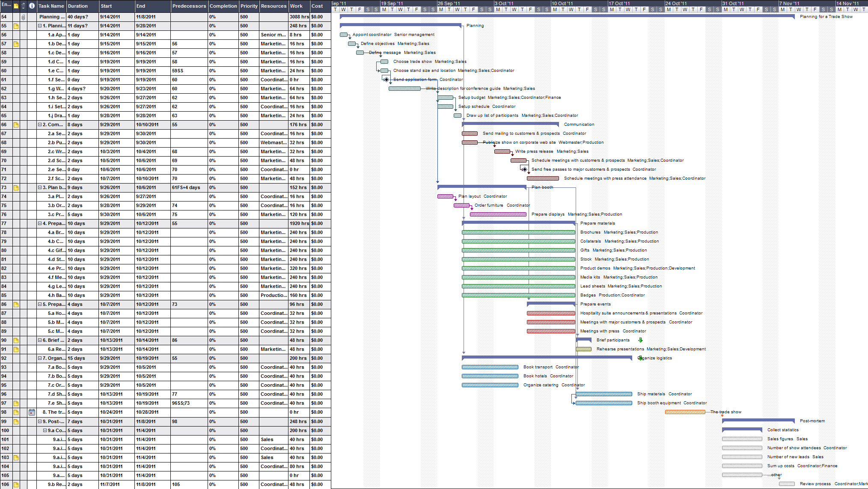Click the note icon beside task 99 Post-mortem
868x489 pixels.
point(15,421)
